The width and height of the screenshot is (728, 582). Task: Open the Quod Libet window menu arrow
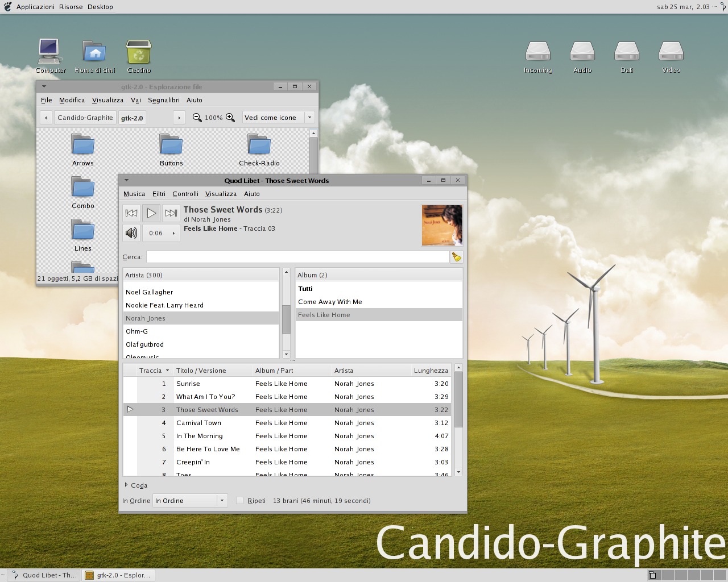pyautogui.click(x=126, y=180)
